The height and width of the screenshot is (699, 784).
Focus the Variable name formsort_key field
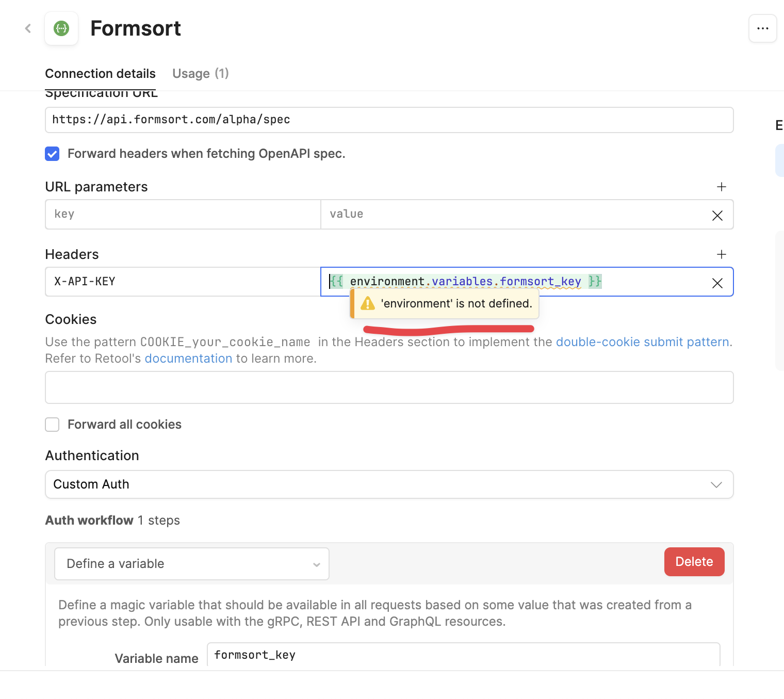click(463, 655)
